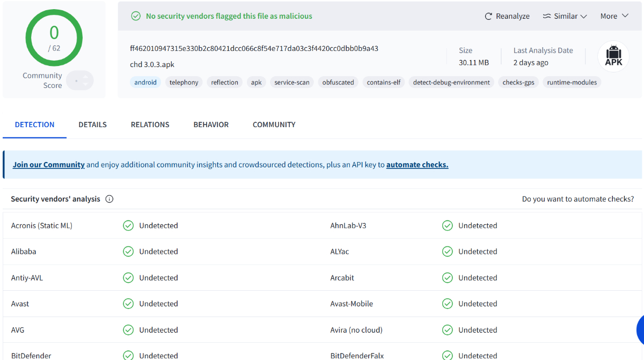
Task: Click the '2 days ago' analysis date
Action: (x=531, y=62)
